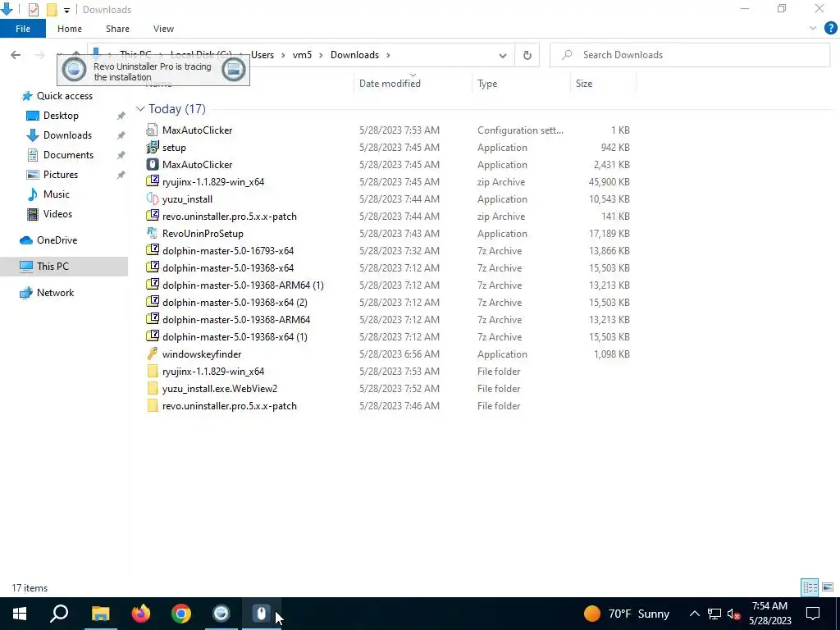Switch to MaxAutoClicker taskbar icon
840x630 pixels.
[x=261, y=614]
